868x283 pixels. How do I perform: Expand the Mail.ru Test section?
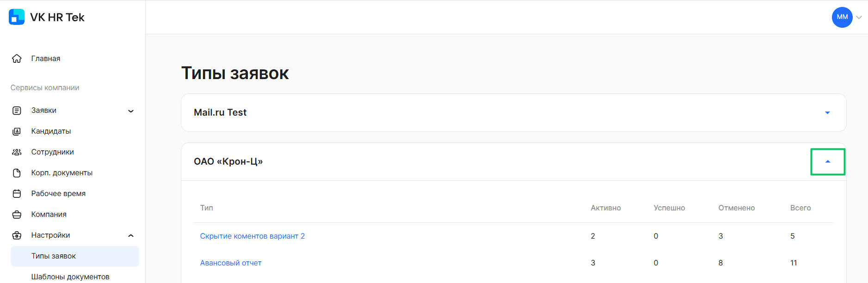pos(827,113)
